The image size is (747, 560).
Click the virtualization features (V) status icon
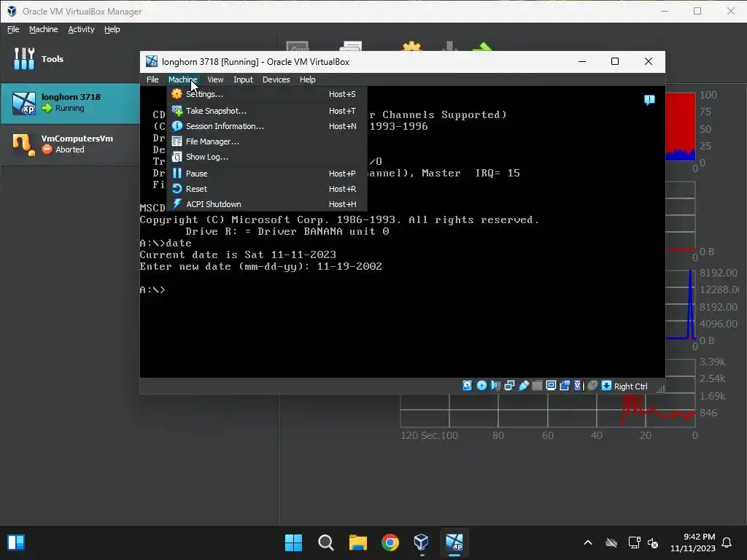[578, 386]
